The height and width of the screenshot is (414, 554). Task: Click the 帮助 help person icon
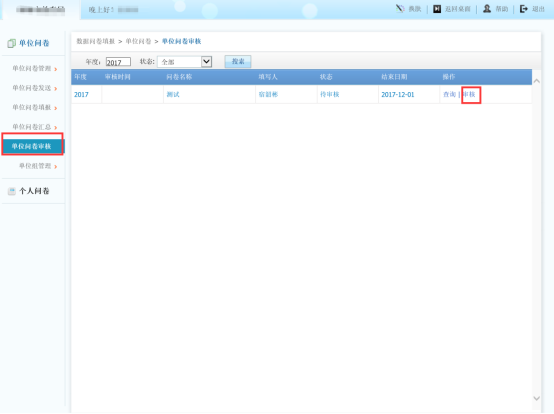tap(487, 8)
